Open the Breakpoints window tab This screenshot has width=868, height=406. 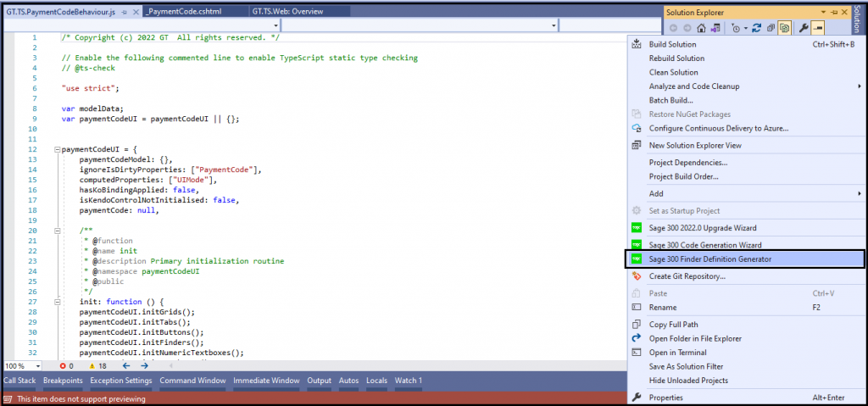pos(63,381)
